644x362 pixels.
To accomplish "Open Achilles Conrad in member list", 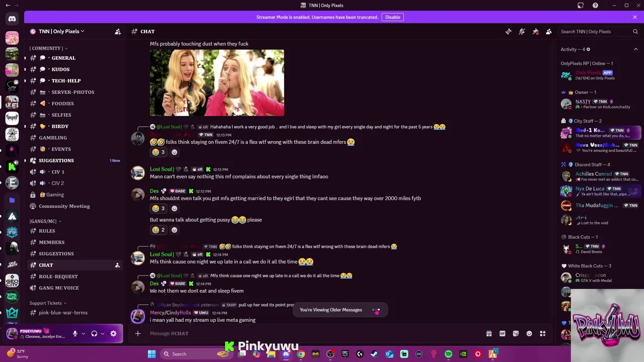I will (600, 176).
